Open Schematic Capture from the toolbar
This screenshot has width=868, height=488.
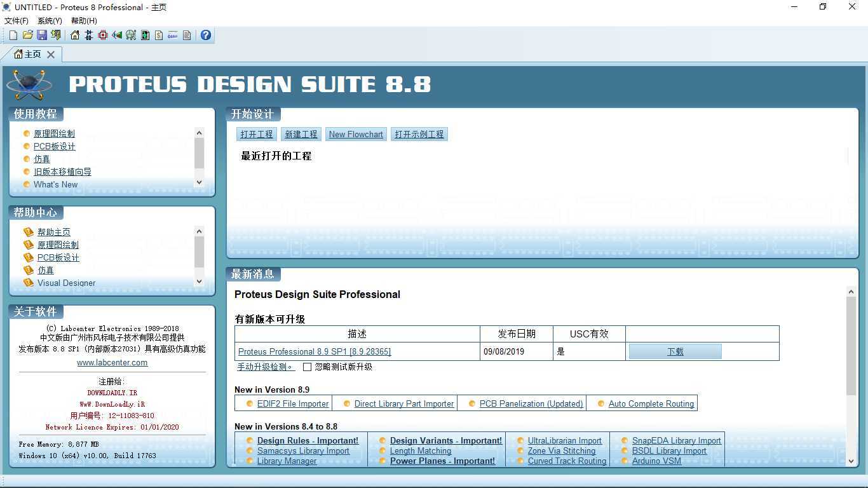click(89, 35)
